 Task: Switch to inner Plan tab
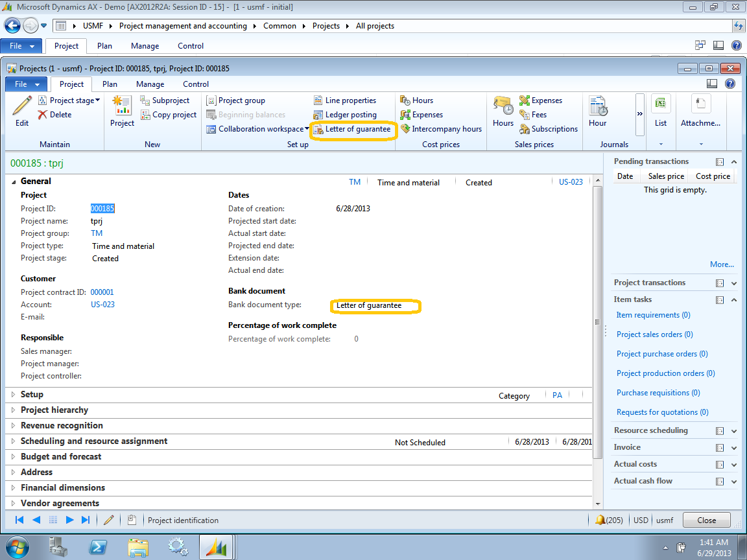point(110,84)
